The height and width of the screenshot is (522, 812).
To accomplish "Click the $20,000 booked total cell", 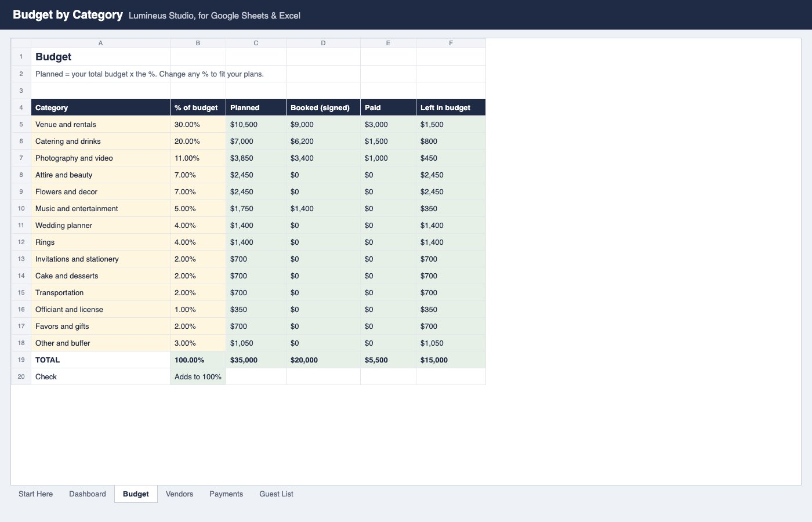I will pos(323,360).
